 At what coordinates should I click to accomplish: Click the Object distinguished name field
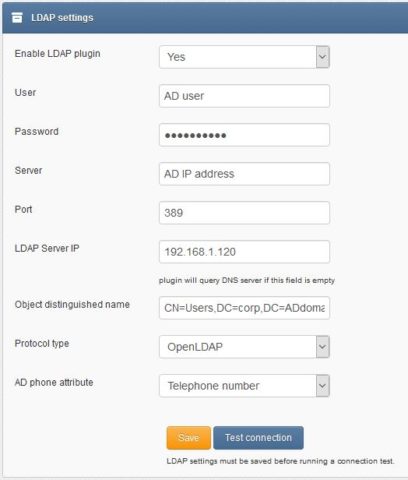[244, 308]
